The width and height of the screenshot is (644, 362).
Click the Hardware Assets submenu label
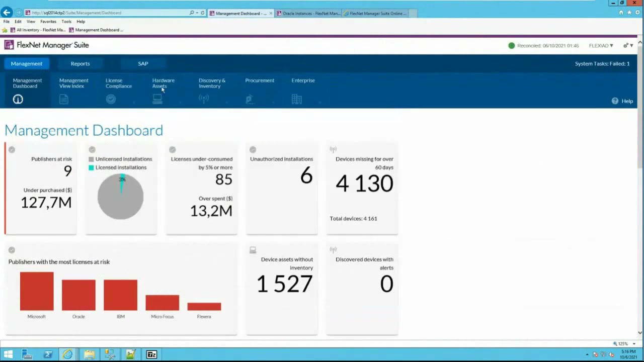click(164, 83)
